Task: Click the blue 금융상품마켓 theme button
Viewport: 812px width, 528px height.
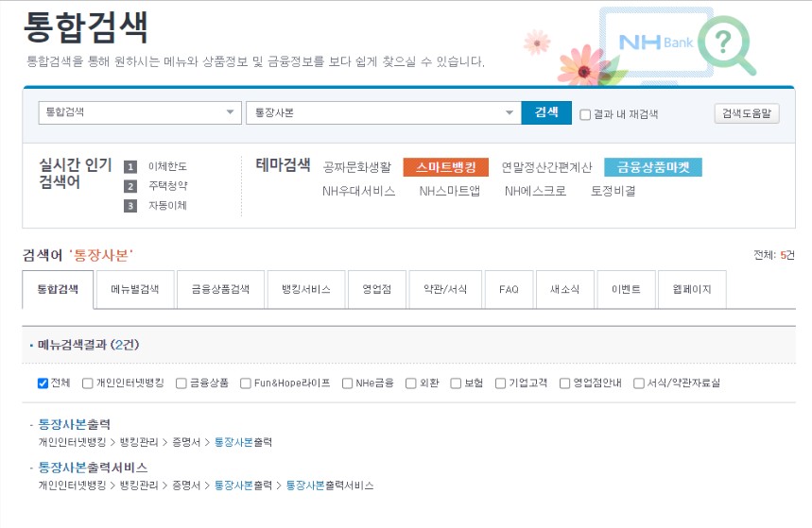Action: pyautogui.click(x=653, y=167)
